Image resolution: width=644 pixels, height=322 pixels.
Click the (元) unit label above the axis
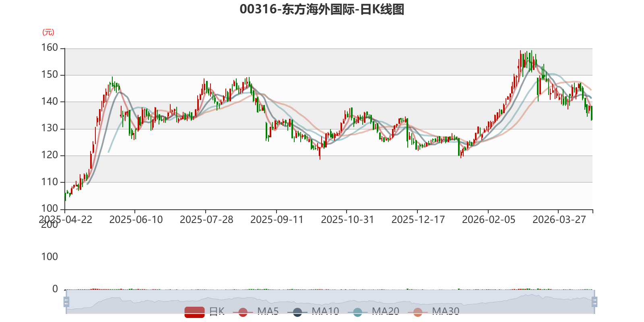point(48,32)
